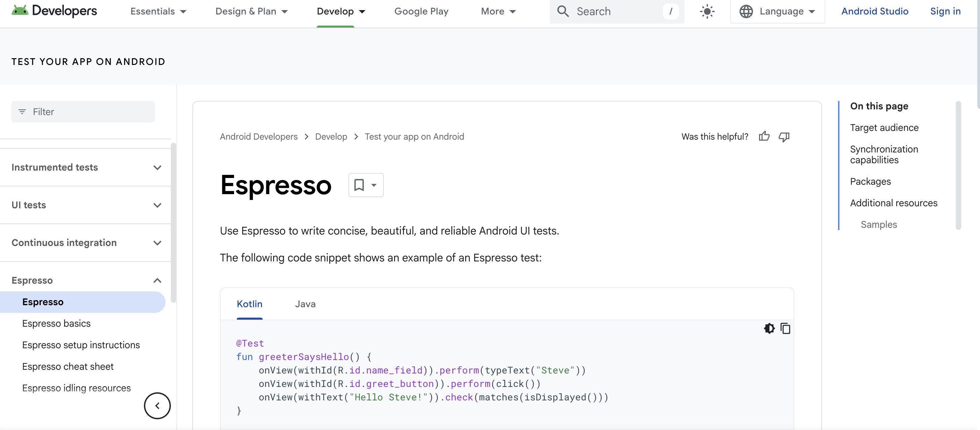Screen dimensions: 980x430
Task: Click the thumbs down icon
Action: (x=784, y=137)
